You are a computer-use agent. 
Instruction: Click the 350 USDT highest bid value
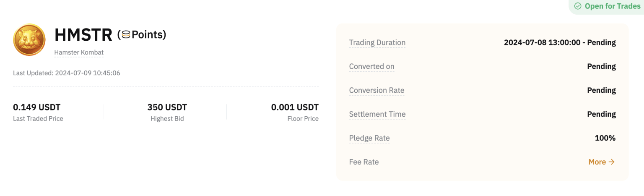click(167, 107)
